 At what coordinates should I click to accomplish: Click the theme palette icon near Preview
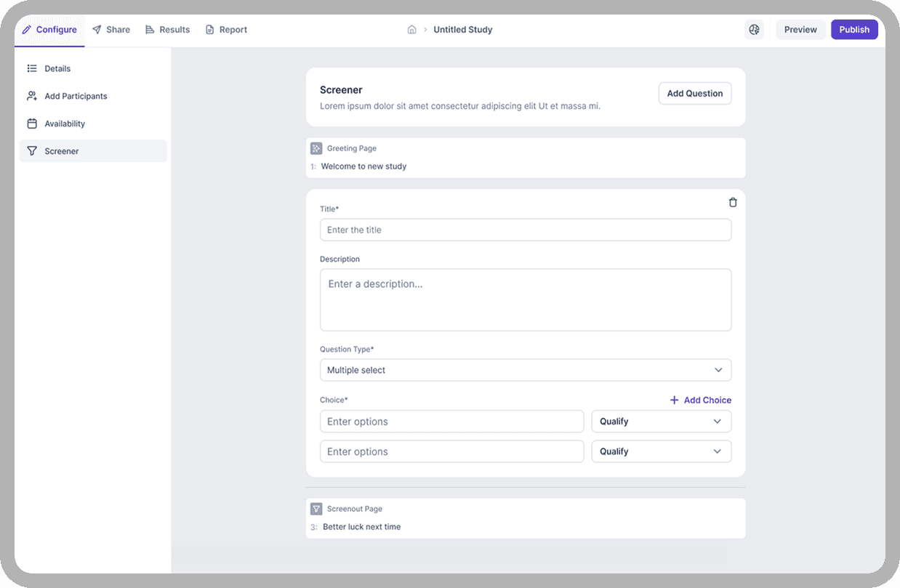(754, 30)
